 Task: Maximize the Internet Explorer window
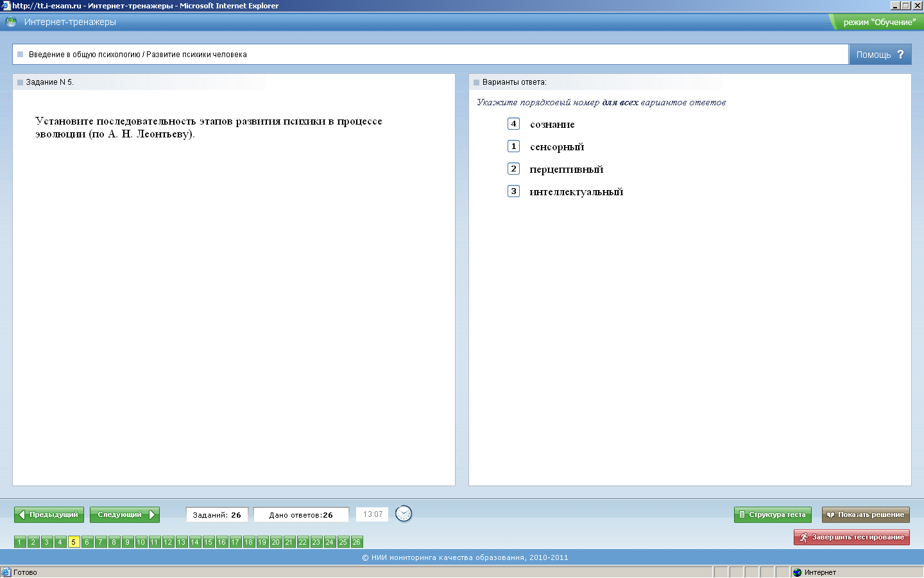[906, 5]
